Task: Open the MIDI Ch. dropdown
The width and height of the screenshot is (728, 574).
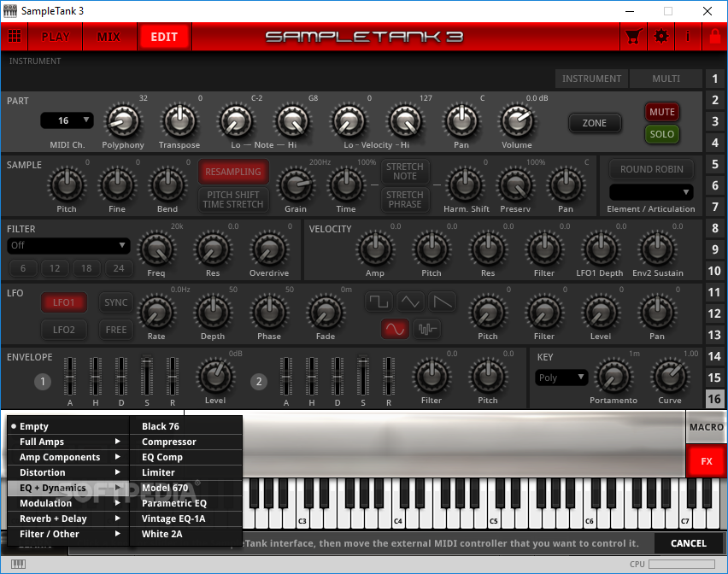Action: tap(67, 120)
